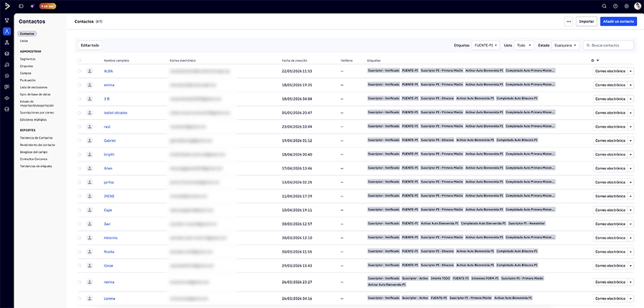The image size is (644, 308).
Task: Click the person avatar icon for isabel vizcaino
Action: pos(89,112)
